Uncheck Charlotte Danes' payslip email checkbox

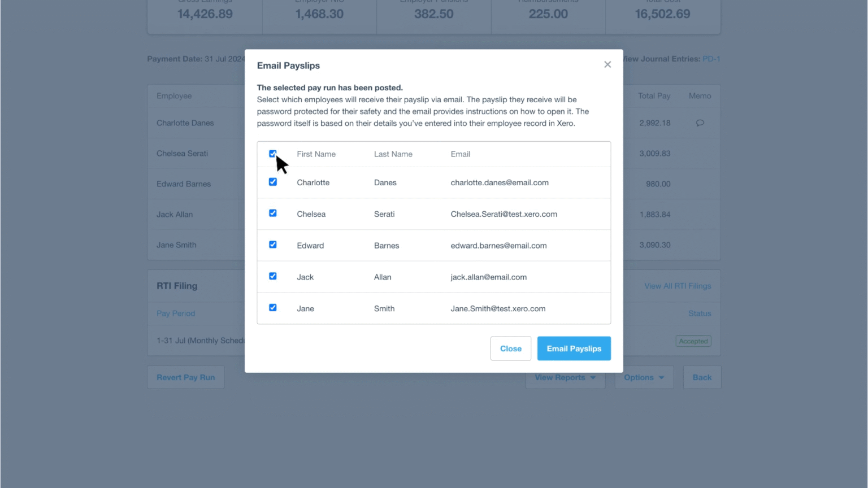273,182
